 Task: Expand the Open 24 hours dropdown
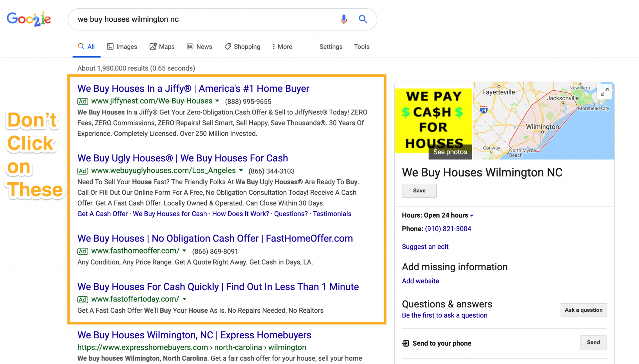(472, 216)
